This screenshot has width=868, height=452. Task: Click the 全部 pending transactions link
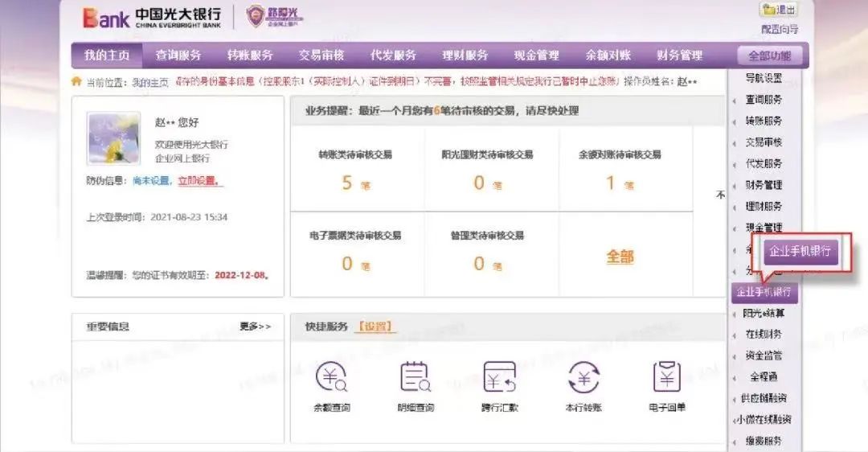click(620, 257)
